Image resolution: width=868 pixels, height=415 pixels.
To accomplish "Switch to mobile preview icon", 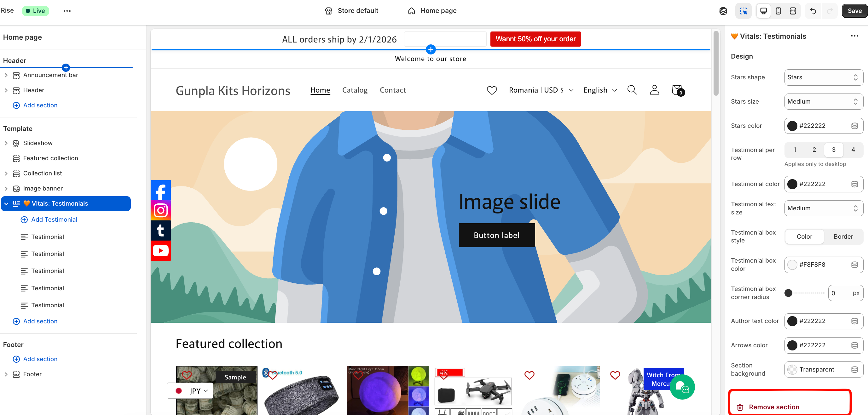I will pos(778,11).
